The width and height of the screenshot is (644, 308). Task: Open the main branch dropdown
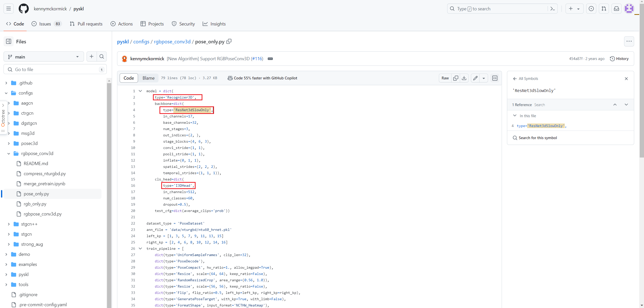pyautogui.click(x=44, y=57)
